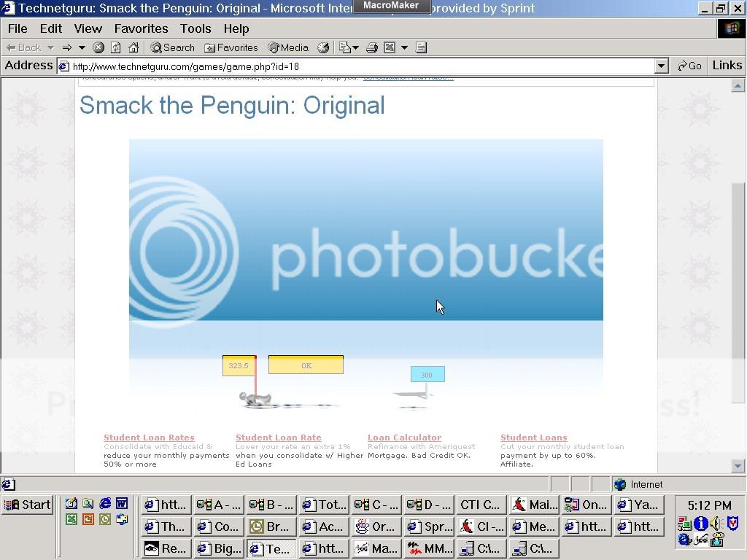Switch to the 'Big...' taskbar window

(x=219, y=548)
